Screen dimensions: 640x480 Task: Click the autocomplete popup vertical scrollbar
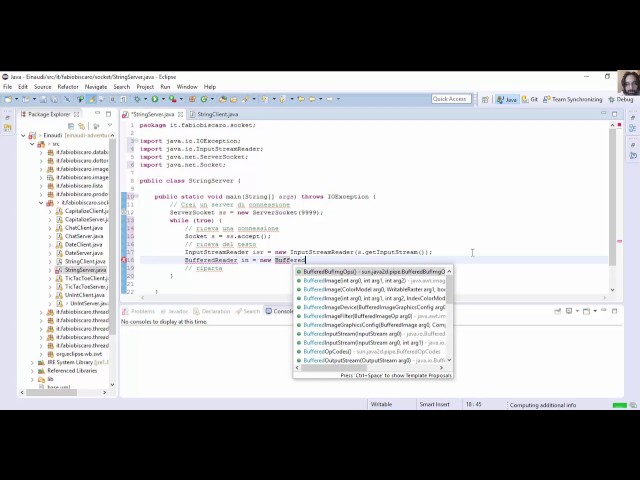click(449, 290)
